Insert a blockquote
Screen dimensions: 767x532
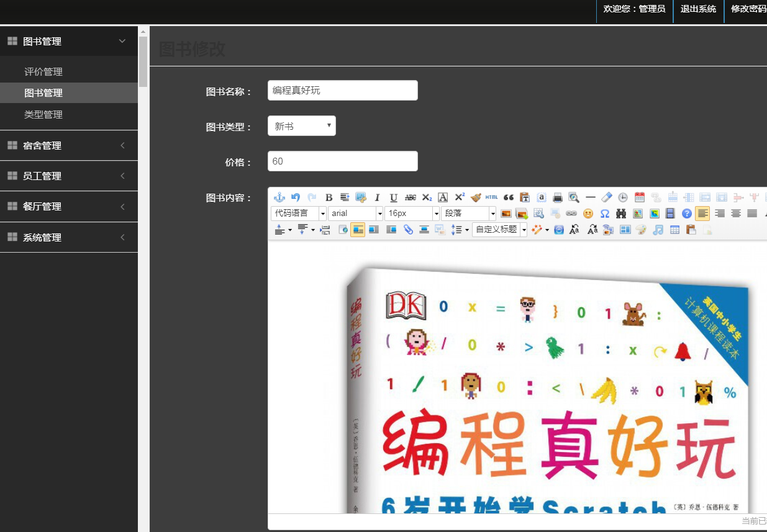tap(509, 197)
